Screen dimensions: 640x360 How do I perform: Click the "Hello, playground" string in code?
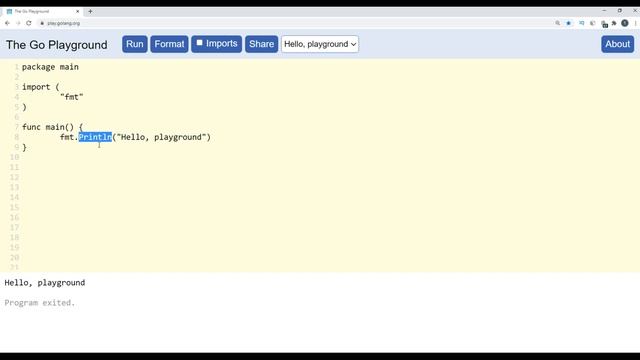point(161,137)
